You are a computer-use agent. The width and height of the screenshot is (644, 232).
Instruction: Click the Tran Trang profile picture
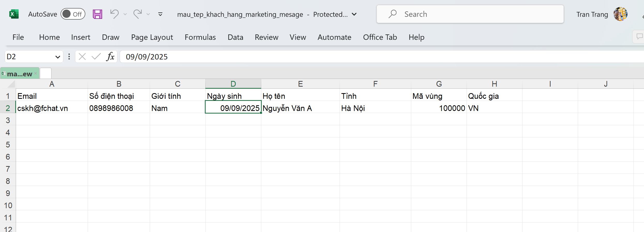[x=620, y=14]
